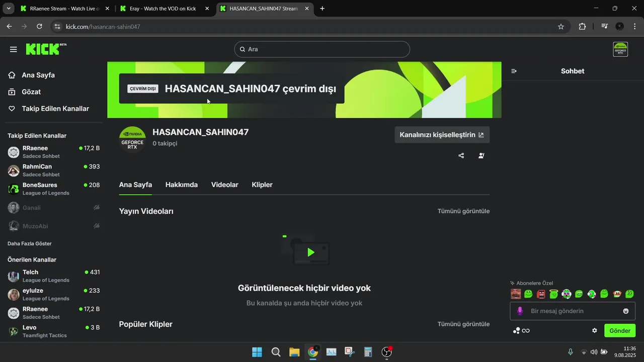Open Chrome profile avatar in toolbar
This screenshot has height=362, width=644.
click(x=620, y=27)
